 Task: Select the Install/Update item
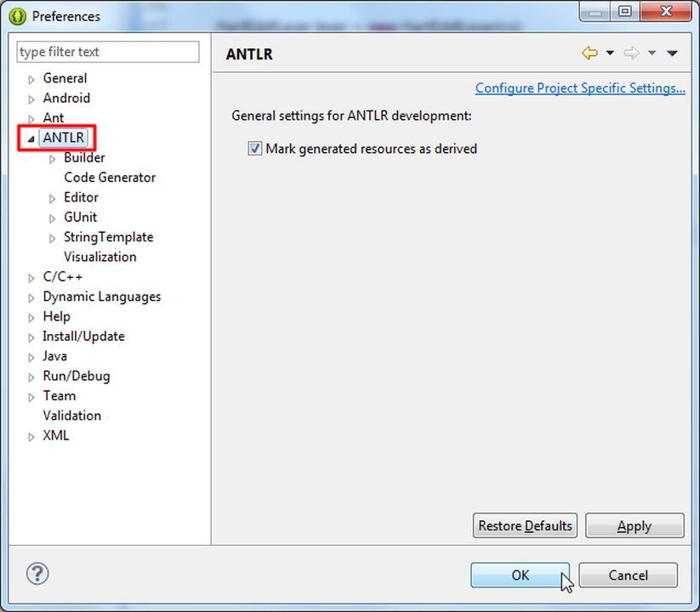point(83,336)
